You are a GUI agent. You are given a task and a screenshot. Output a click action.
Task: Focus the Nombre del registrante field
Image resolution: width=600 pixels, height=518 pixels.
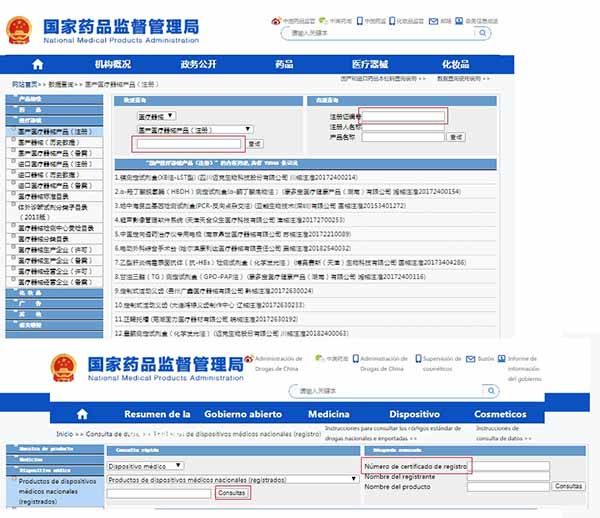(509, 476)
